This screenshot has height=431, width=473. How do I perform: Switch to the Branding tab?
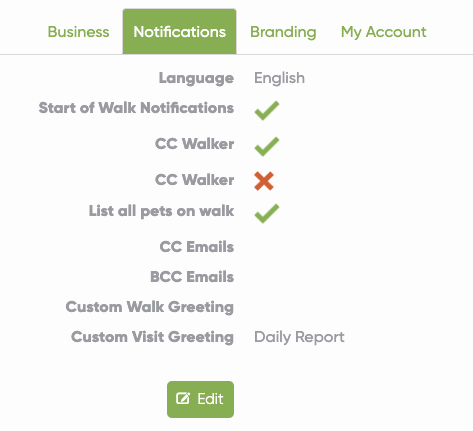[283, 32]
